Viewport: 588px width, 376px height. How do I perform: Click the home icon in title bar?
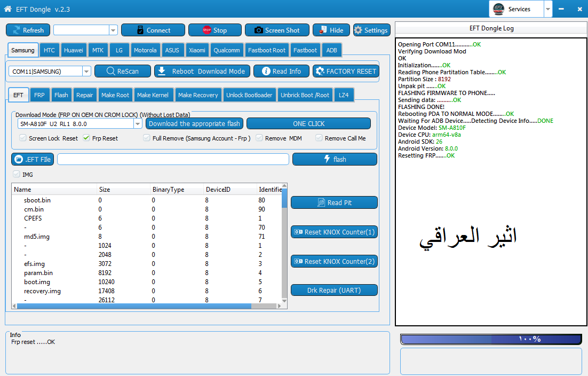pyautogui.click(x=7, y=9)
